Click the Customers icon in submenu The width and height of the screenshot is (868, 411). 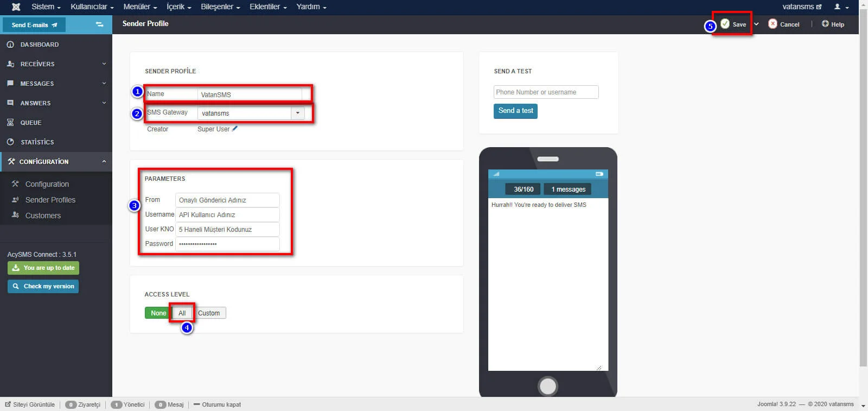15,215
